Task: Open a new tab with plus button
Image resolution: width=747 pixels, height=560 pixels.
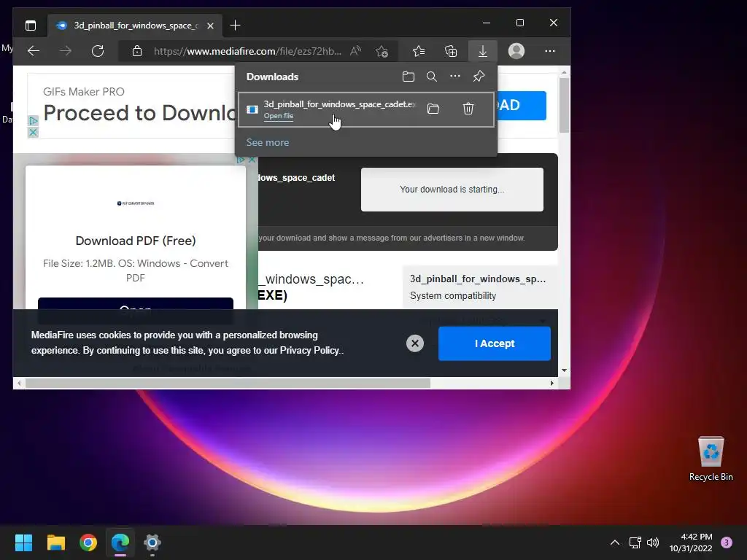Action: [x=235, y=26]
